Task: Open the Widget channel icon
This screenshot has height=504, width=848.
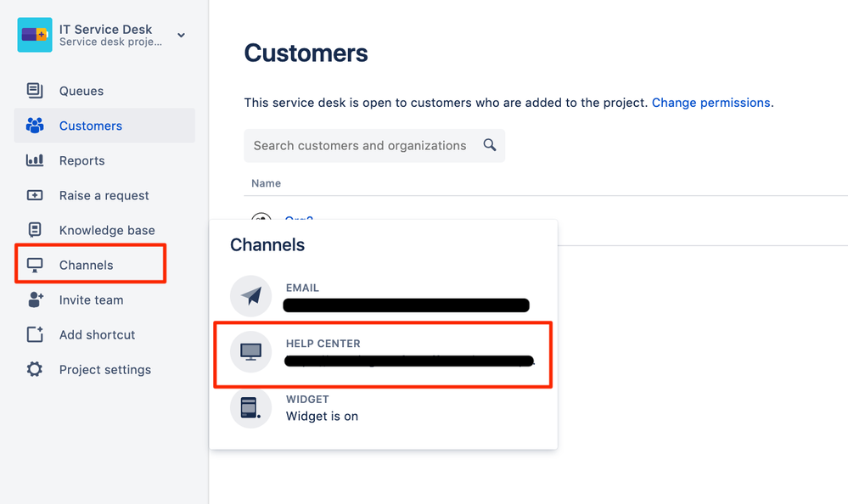Action: tap(250, 407)
